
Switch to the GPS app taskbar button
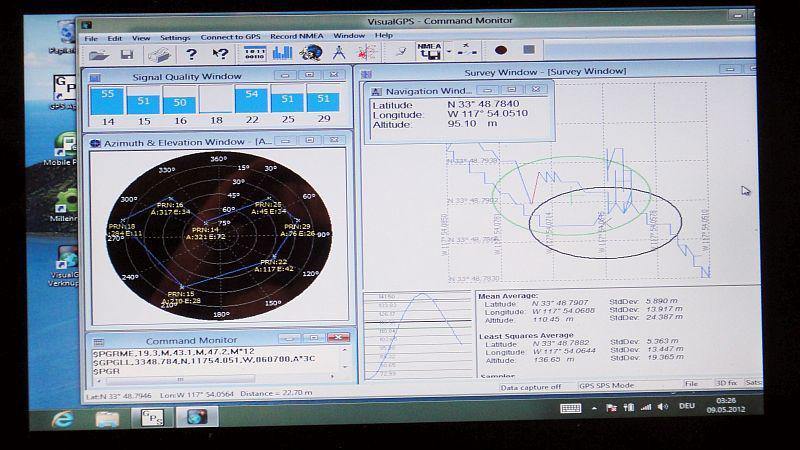(152, 417)
